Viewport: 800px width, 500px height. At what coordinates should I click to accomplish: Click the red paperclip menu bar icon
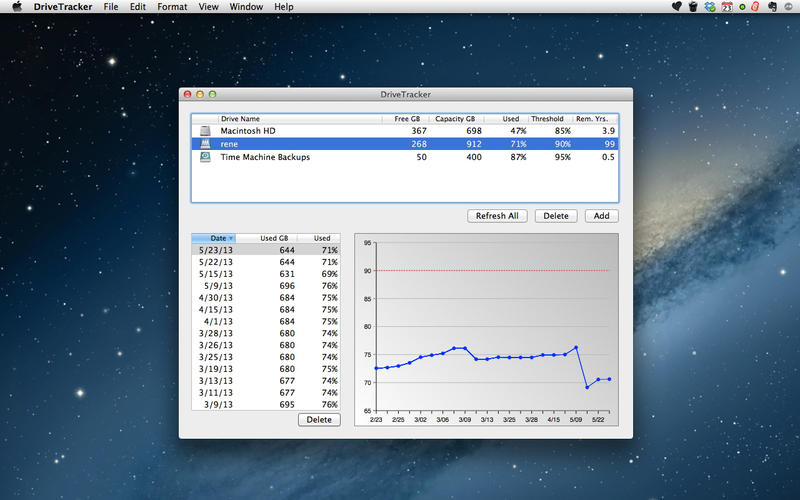[x=756, y=7]
